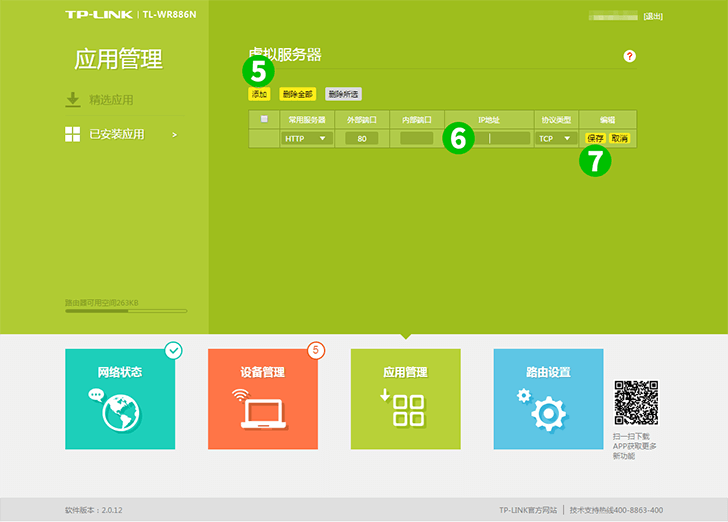Open 精选应用 download icon in sidebar
728x522 pixels.
coord(73,99)
